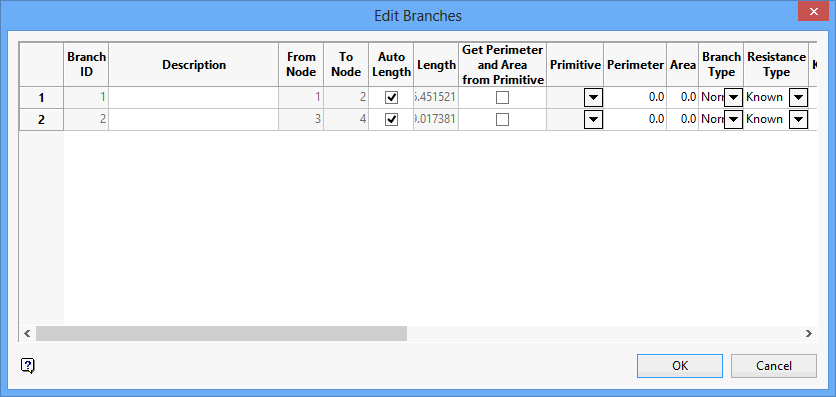
Task: Uncheck Auto Length for branch 2
Action: click(x=391, y=119)
